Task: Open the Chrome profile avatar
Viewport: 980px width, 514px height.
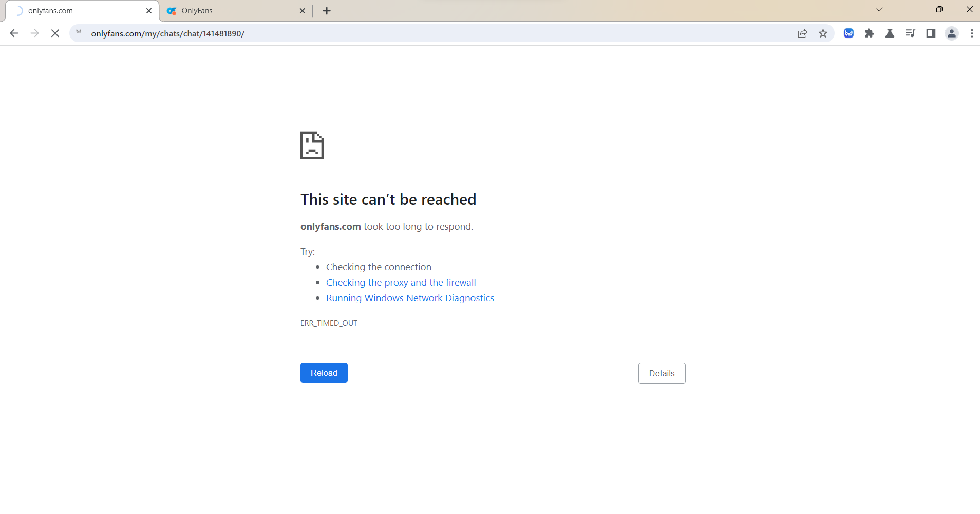Action: pyautogui.click(x=951, y=33)
